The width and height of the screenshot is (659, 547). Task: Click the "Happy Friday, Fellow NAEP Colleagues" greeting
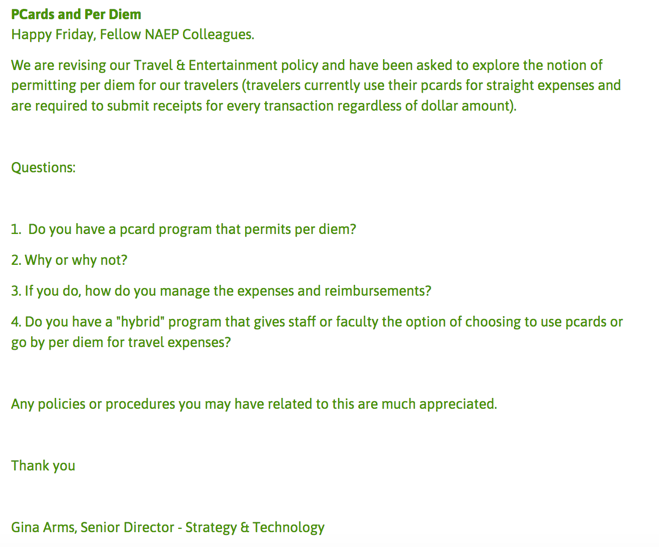132,34
